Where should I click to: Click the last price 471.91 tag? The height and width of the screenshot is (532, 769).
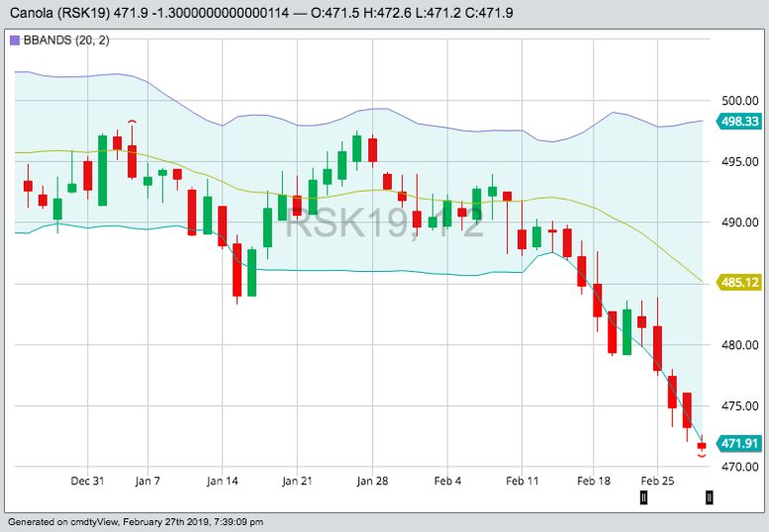click(x=739, y=444)
